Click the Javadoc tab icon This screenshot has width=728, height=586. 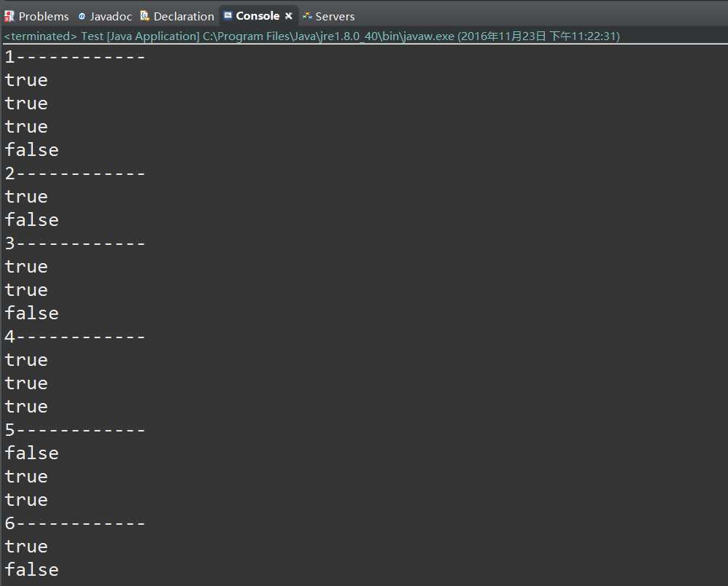[82, 16]
